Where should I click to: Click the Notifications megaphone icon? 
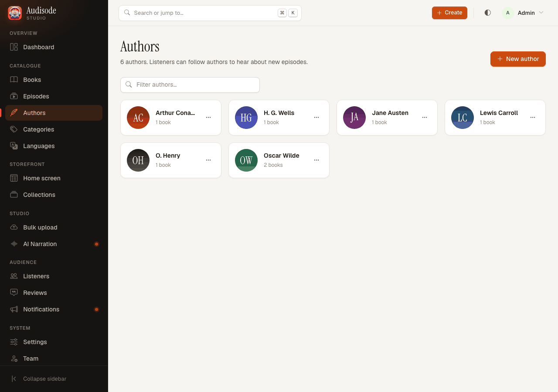(14, 309)
